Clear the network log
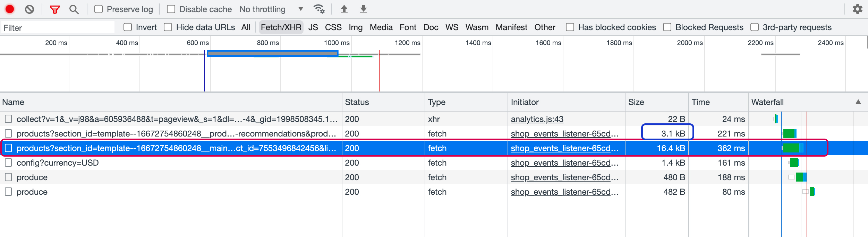The height and width of the screenshot is (237, 868). [x=29, y=9]
